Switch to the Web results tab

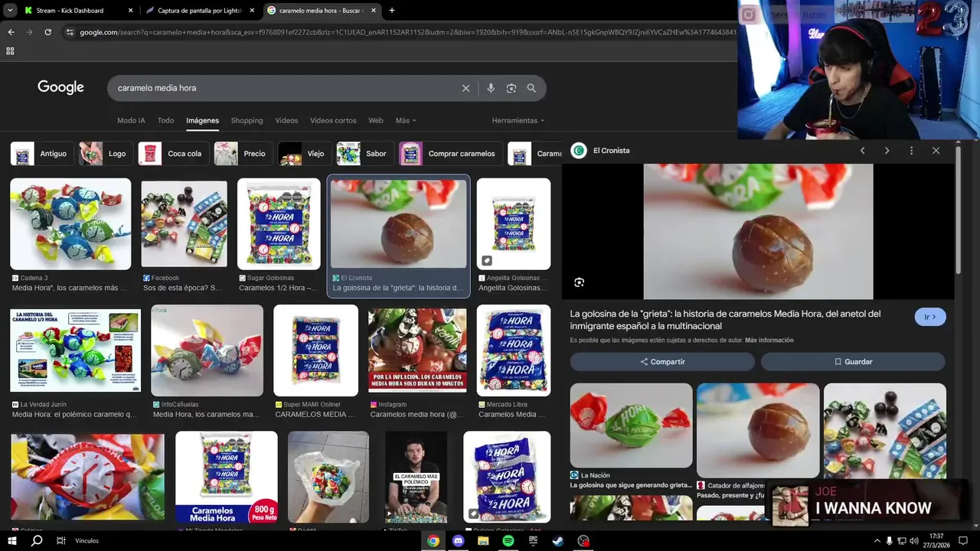coord(375,120)
